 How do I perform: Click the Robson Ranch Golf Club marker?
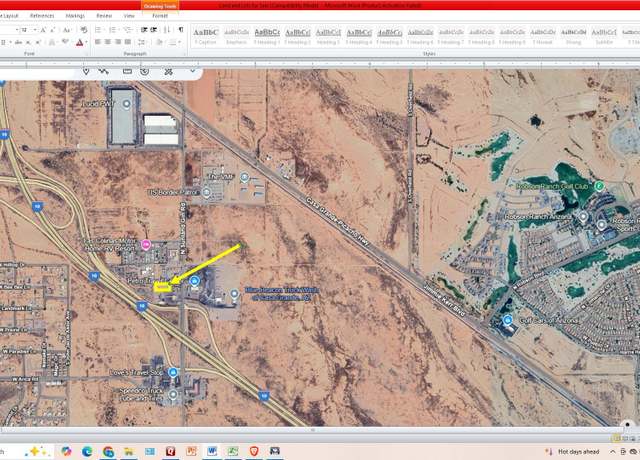[599, 186]
